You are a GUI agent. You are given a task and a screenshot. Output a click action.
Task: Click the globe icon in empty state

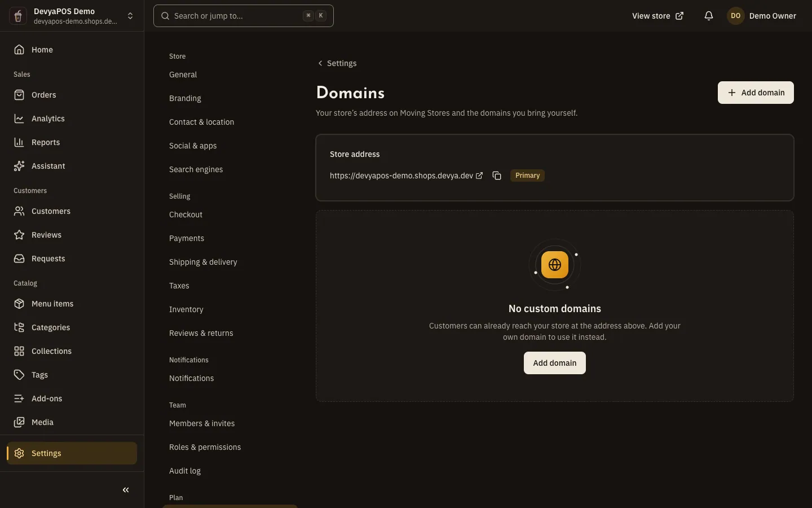coord(555,265)
